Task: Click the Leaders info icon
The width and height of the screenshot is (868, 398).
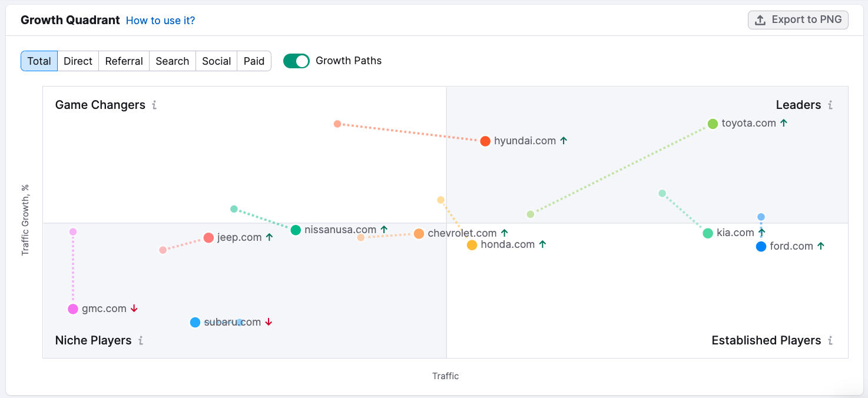Action: click(x=830, y=105)
